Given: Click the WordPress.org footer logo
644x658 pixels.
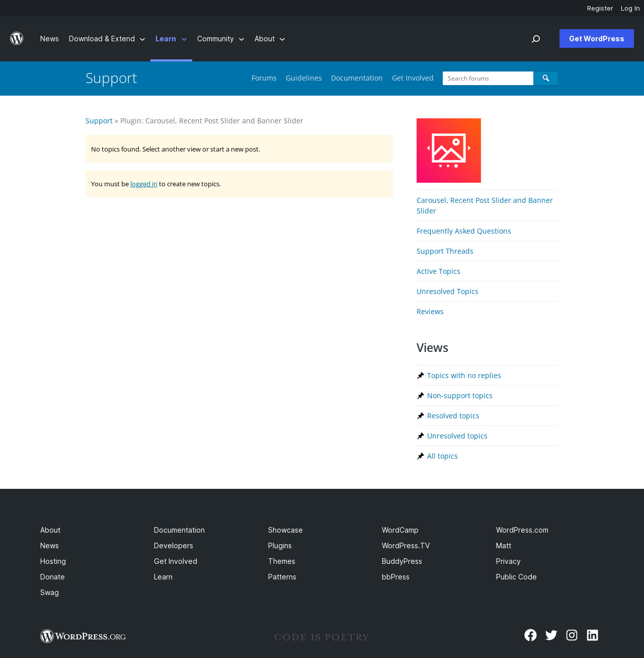Looking at the screenshot, I should coord(83,636).
